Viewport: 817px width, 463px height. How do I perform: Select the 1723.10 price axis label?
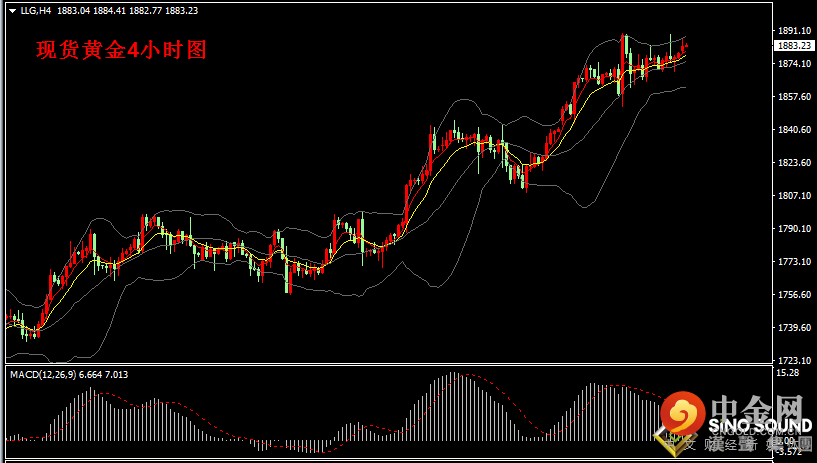coord(794,360)
